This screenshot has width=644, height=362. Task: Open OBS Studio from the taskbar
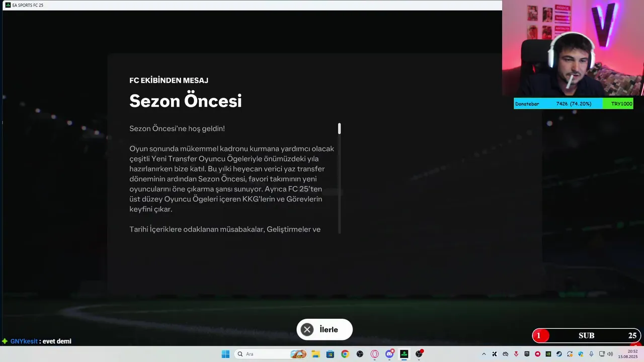click(360, 354)
